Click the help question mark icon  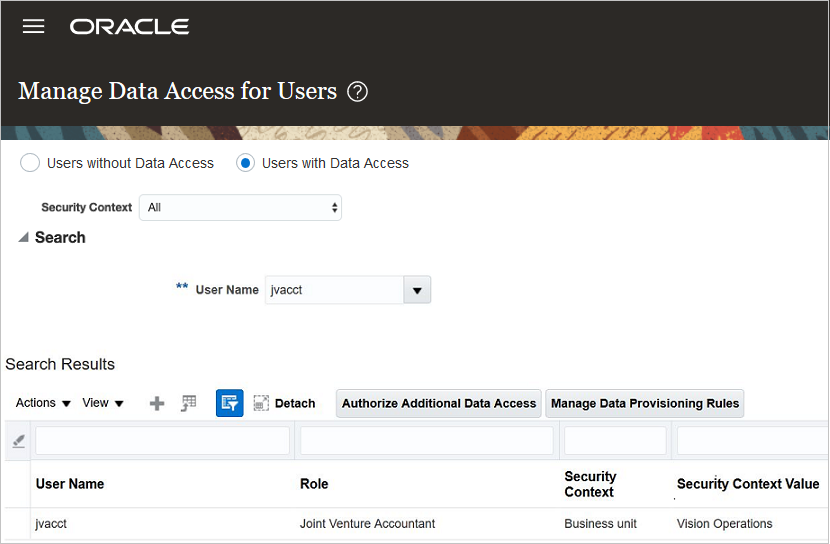357,92
